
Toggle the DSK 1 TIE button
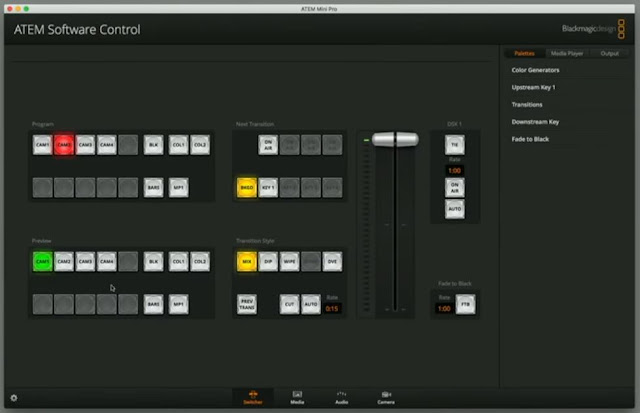point(455,145)
